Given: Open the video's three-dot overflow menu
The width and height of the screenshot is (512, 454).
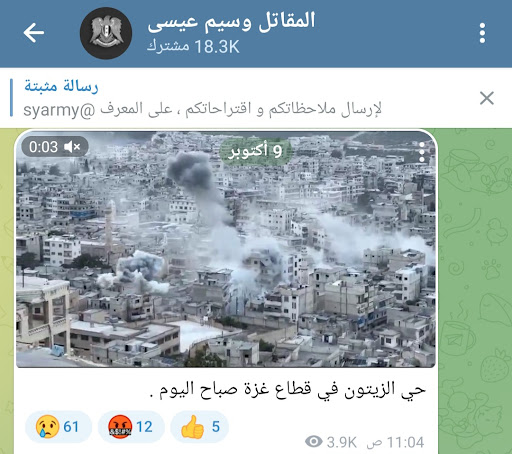Looking at the screenshot, I should click(422, 152).
